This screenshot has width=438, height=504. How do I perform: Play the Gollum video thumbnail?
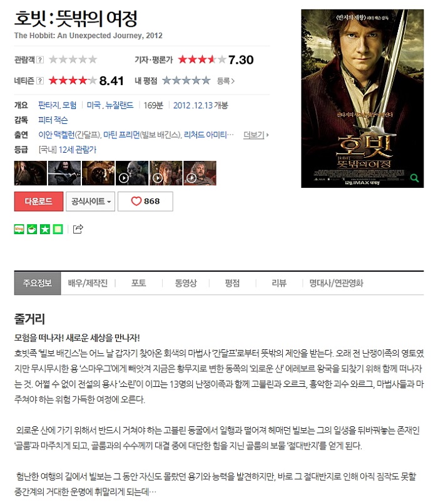132,173
